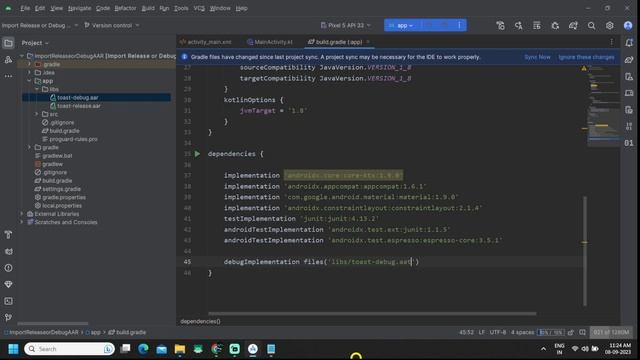The image size is (640, 360).
Task: Open the Gradle elephant tool window
Action: click(629, 60)
